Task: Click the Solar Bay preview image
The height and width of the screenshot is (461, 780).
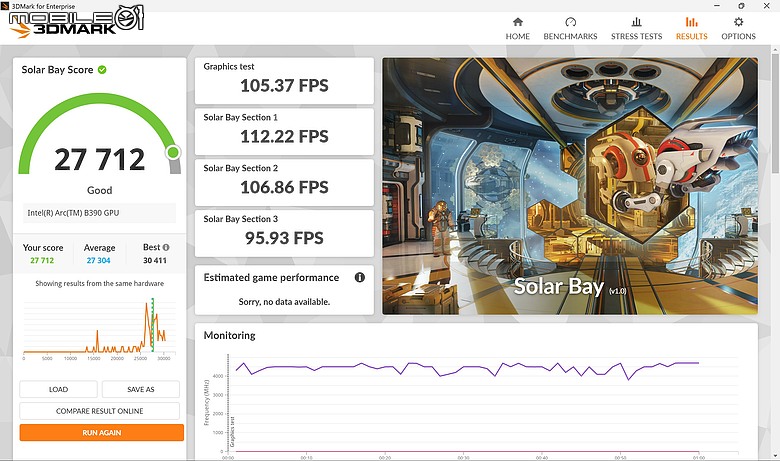Action: point(570,186)
